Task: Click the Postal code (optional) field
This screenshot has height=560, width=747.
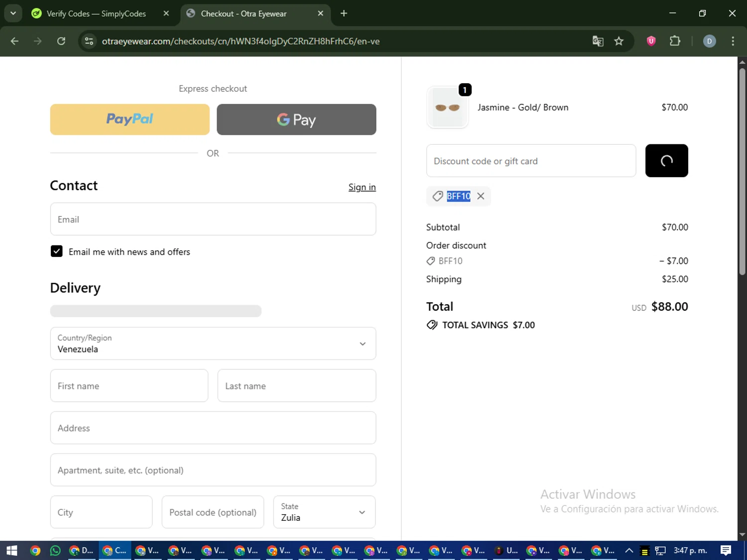Action: [213, 512]
